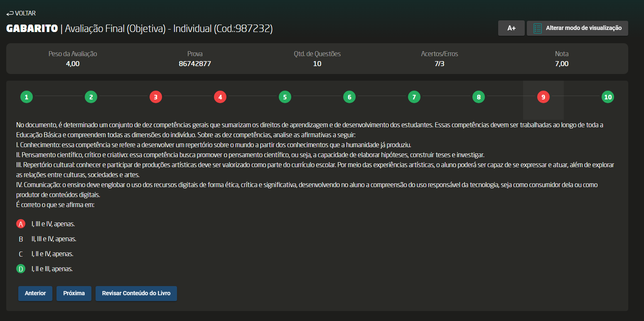Choose answer option B
644x321 pixels.
point(21,239)
